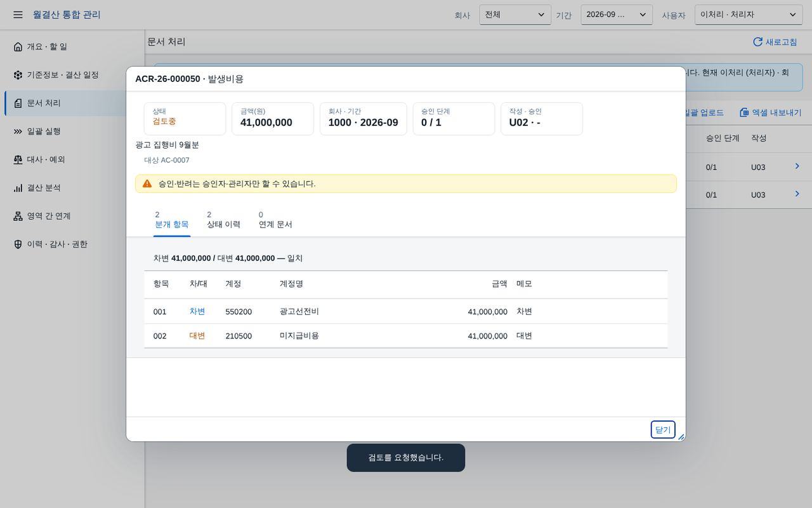Click the 일괄 실행 double-chevron icon
812x508 pixels.
pos(18,131)
